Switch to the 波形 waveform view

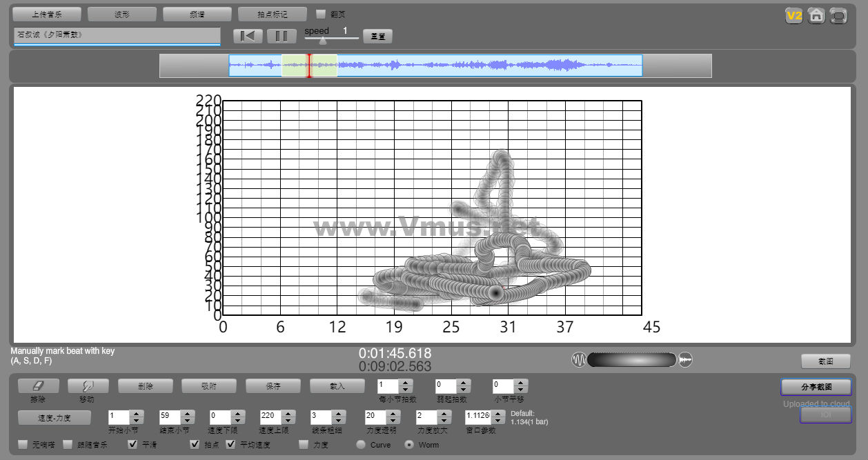click(122, 14)
